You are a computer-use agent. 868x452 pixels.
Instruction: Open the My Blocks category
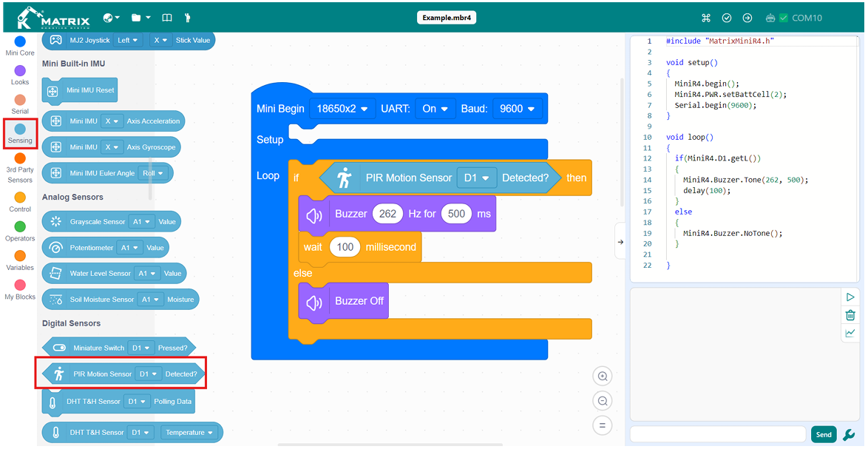(x=20, y=290)
